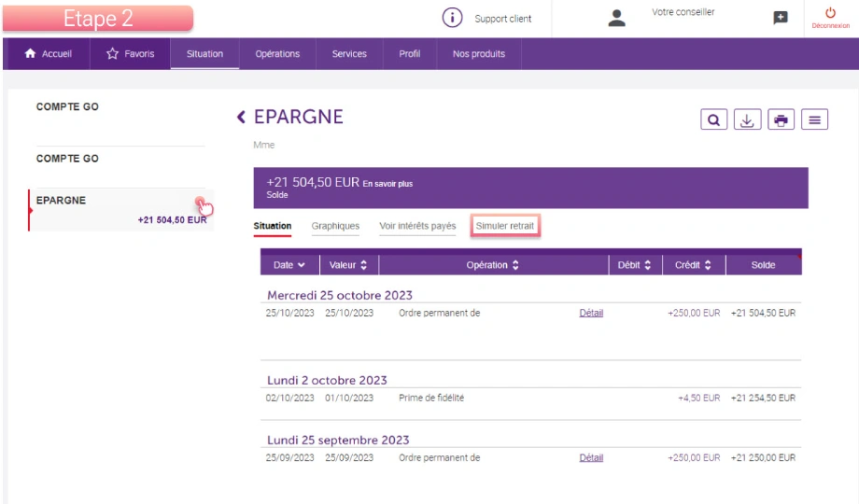Switch to the Graphiques tab

coord(335,226)
